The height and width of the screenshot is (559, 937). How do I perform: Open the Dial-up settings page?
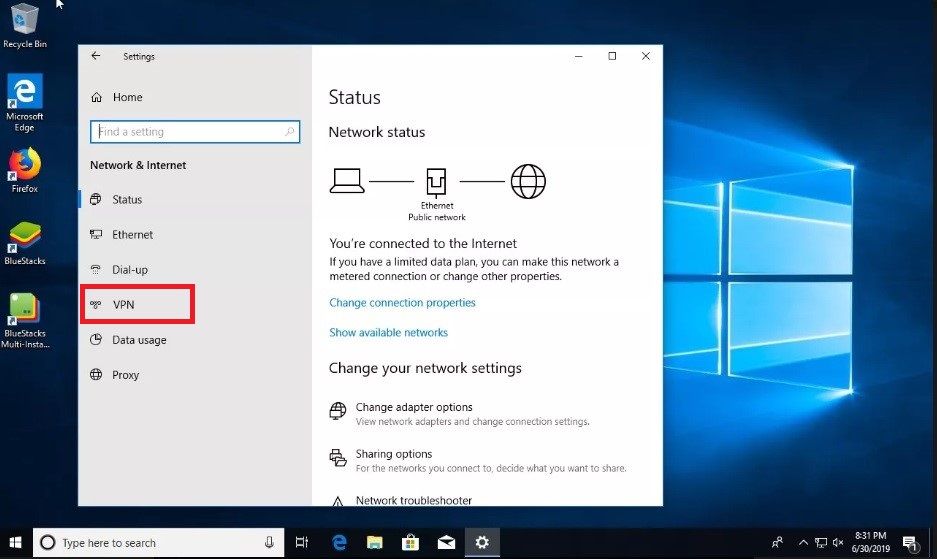point(129,270)
